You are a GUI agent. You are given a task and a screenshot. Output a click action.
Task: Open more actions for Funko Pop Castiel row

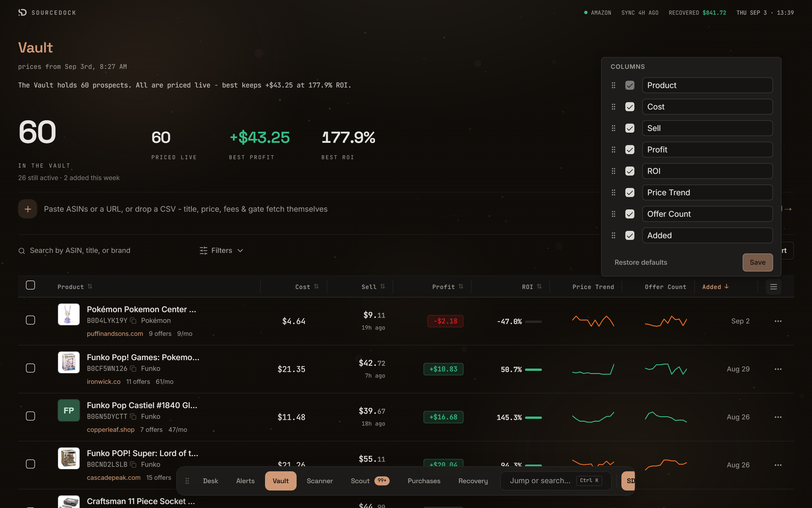[778, 417]
